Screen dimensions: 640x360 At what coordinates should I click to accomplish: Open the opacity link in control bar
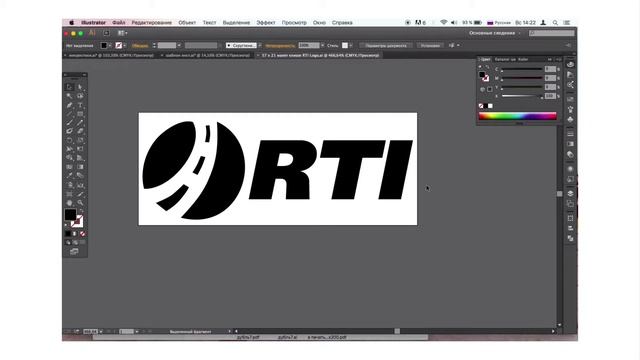[x=280, y=46]
